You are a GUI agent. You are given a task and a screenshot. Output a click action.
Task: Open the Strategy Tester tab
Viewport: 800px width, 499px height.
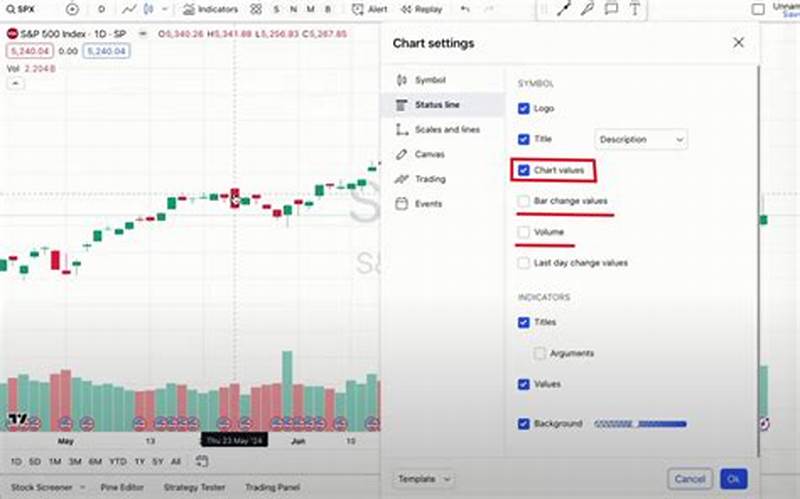coord(194,487)
